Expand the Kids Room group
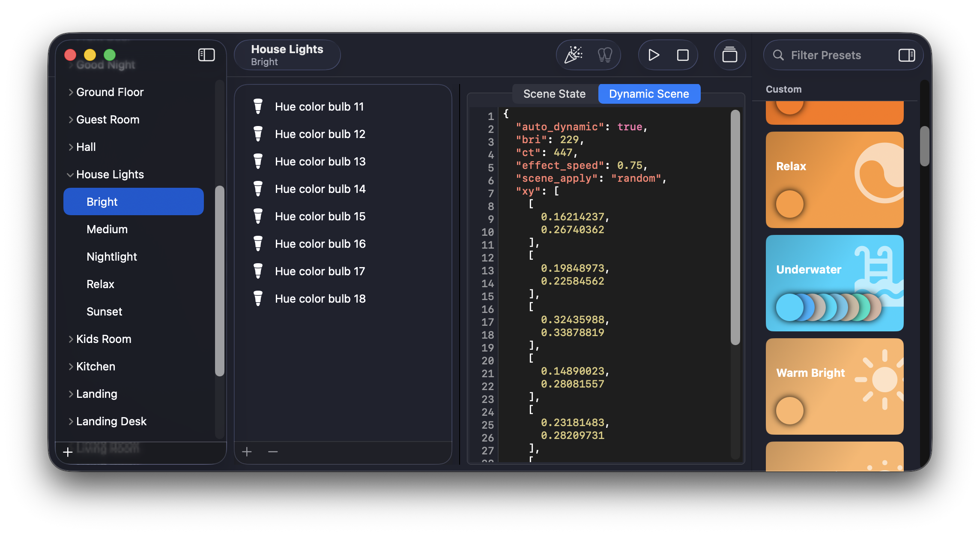Screen dimensions: 980x535 coord(71,339)
